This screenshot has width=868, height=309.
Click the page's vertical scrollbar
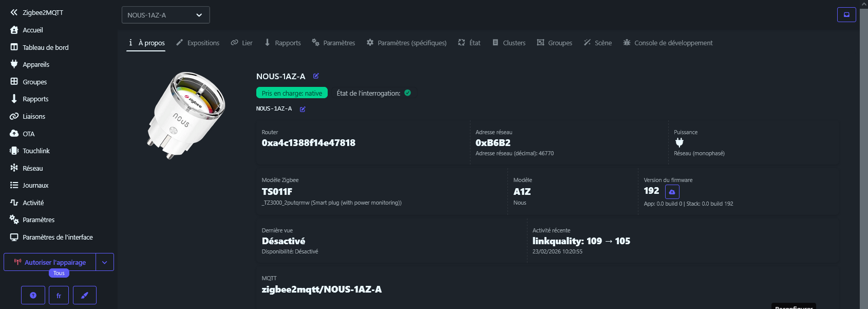863,154
